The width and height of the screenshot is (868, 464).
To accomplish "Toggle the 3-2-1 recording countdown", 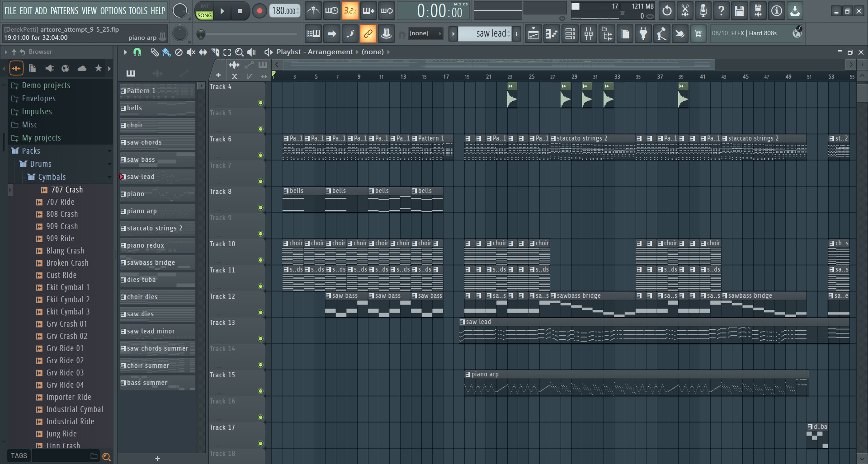I will (x=350, y=11).
